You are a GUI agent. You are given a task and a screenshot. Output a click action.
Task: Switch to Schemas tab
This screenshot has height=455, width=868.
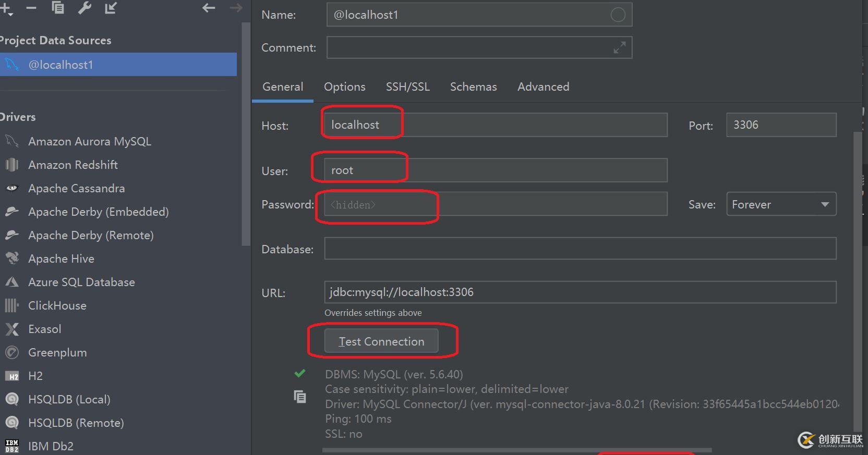473,87
